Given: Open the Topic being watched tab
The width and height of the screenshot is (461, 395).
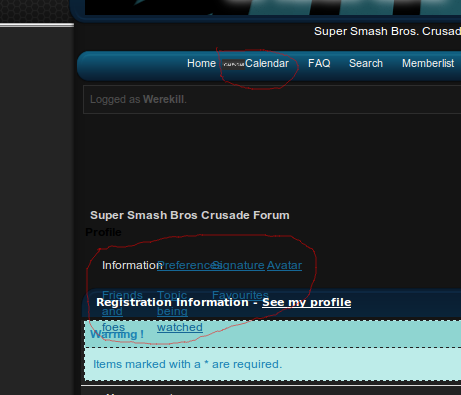Looking at the screenshot, I should point(180,311).
